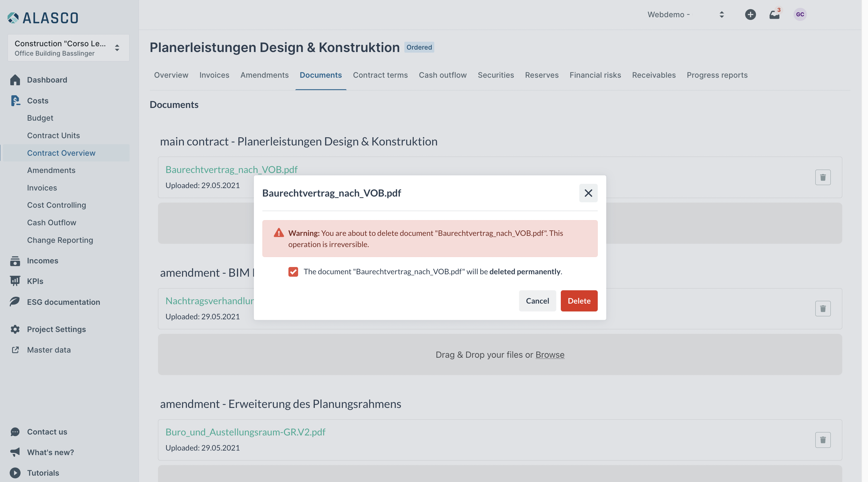The width and height of the screenshot is (868, 482).
Task: Open the Nachtragsverhandlung document link
Action: coord(210,301)
